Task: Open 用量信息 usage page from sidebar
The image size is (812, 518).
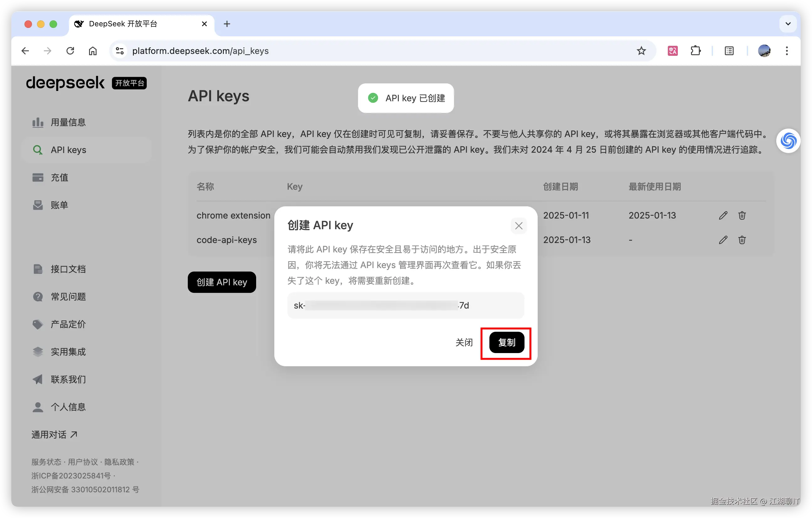Action: click(x=68, y=122)
